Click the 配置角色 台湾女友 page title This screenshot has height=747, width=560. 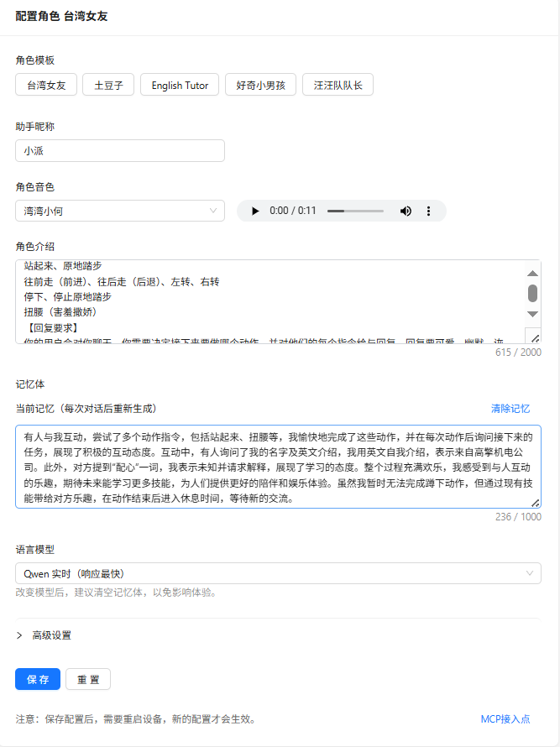point(61,16)
